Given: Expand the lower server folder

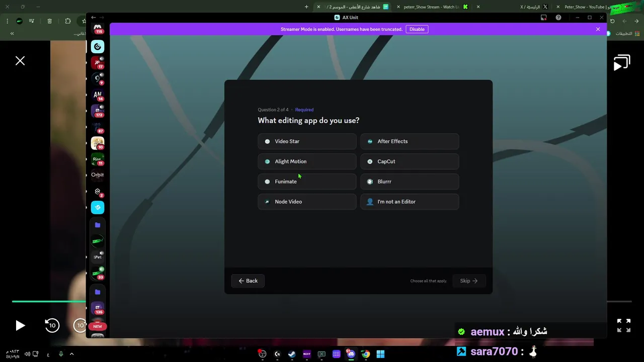Looking at the screenshot, I should (x=98, y=292).
